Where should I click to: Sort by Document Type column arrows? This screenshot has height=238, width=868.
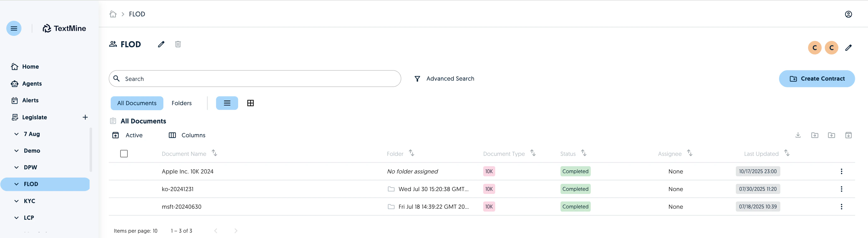point(533,153)
